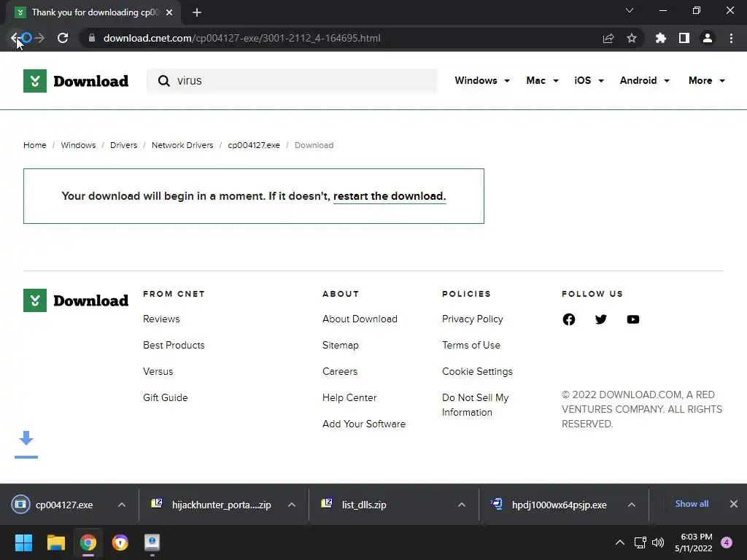Screen dimensions: 747x560
Task: Click the search magnifier icon
Action: (x=164, y=81)
